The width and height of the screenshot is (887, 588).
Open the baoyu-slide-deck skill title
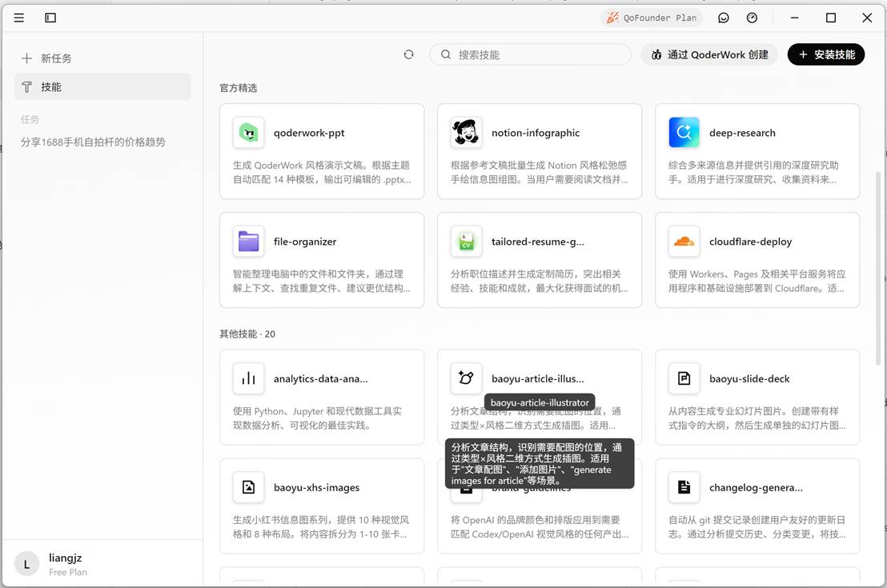(749, 379)
